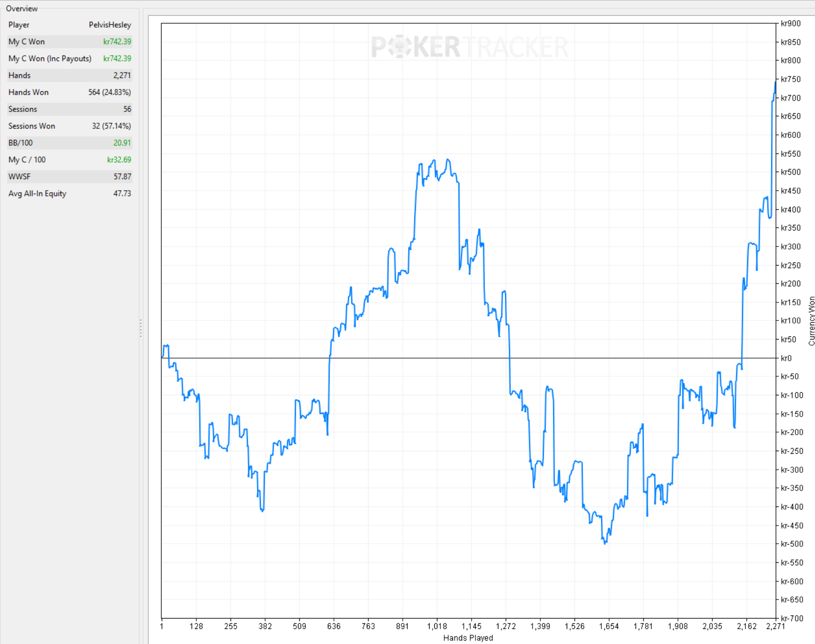The height and width of the screenshot is (644, 815).
Task: Click the "1,908" x-axis tick label
Action: point(678,626)
